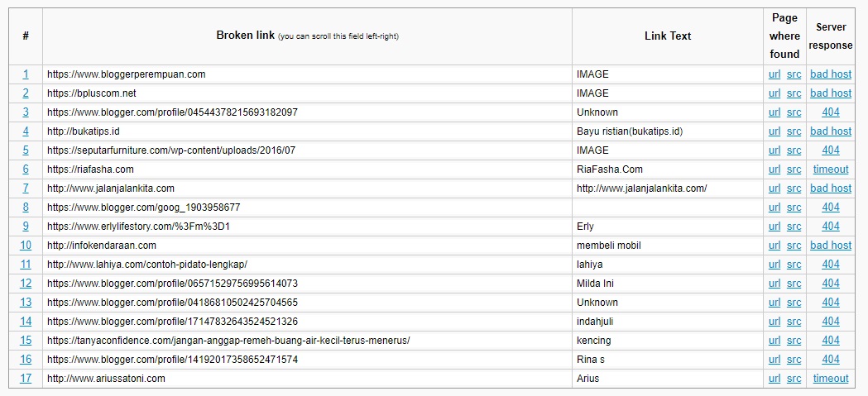This screenshot has width=868, height=396.
Task: Click the timeout response for ariussatoni.com
Action: click(831, 379)
